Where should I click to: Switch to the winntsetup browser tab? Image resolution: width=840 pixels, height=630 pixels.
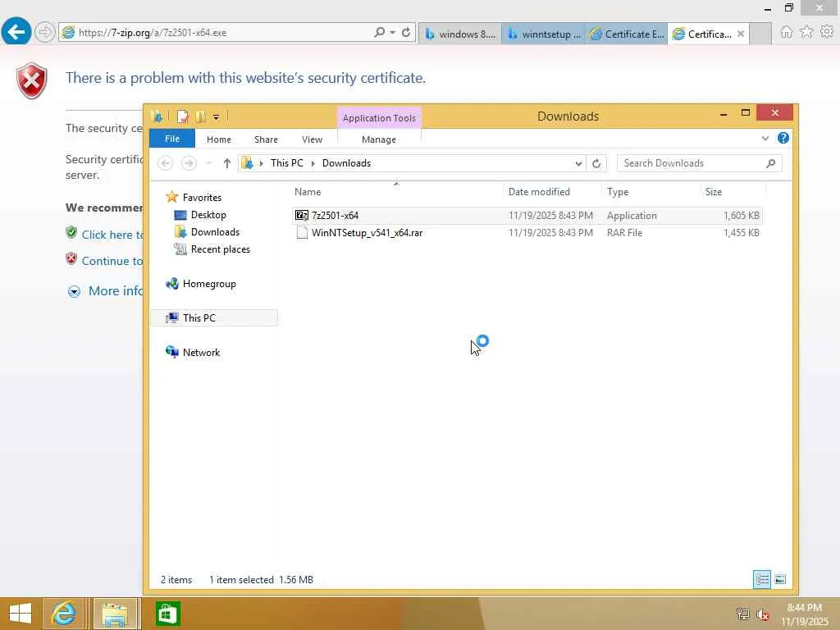tap(543, 34)
